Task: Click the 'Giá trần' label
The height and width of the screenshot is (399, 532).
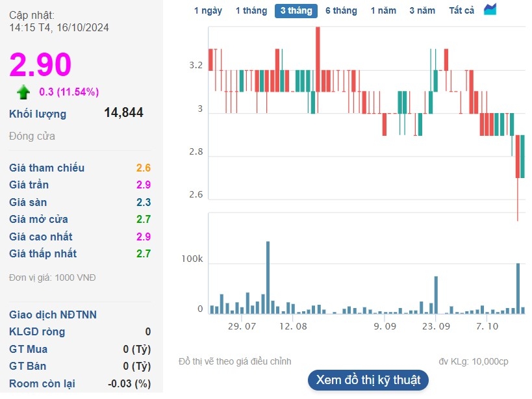Action: (x=29, y=185)
